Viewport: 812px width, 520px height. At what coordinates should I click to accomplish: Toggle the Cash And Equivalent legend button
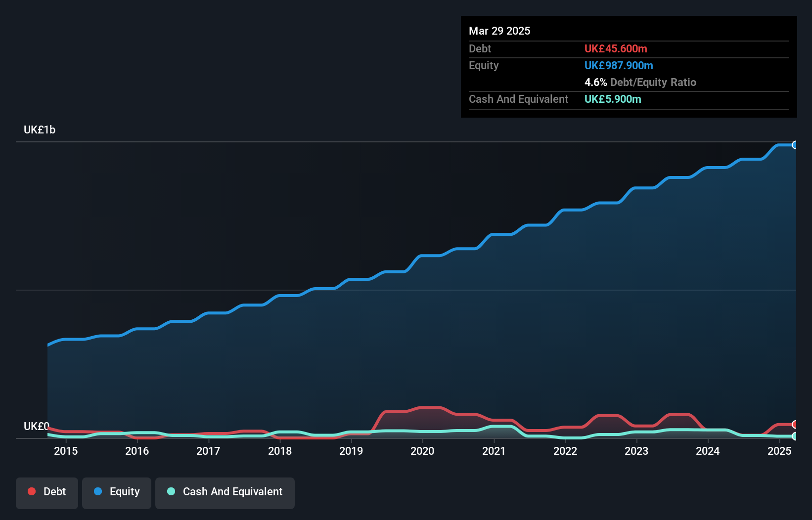pyautogui.click(x=225, y=493)
